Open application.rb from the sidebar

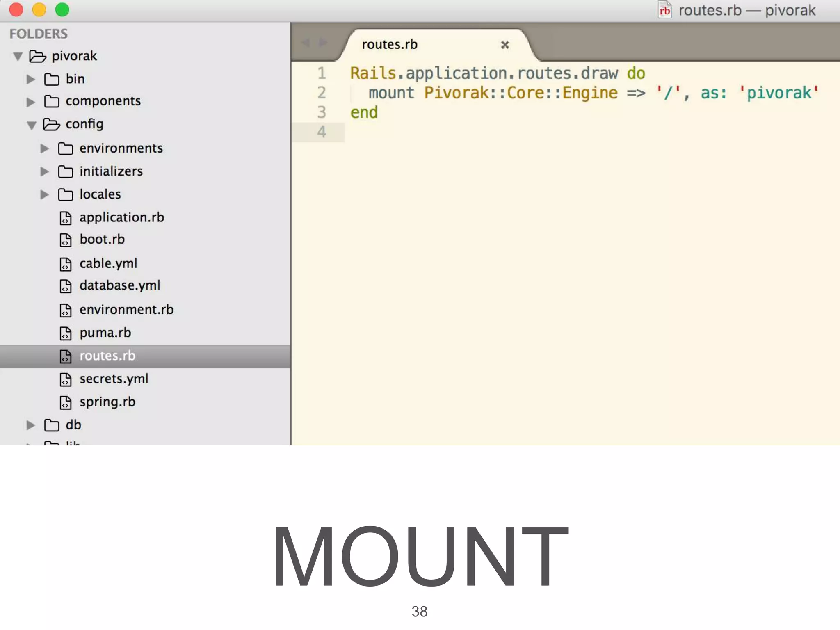(x=122, y=217)
